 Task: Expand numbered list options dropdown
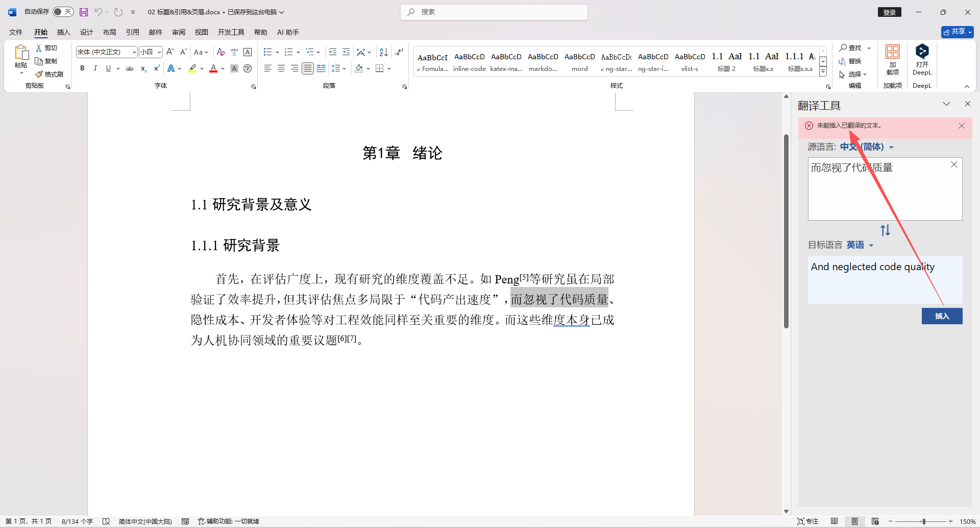pyautogui.click(x=298, y=52)
